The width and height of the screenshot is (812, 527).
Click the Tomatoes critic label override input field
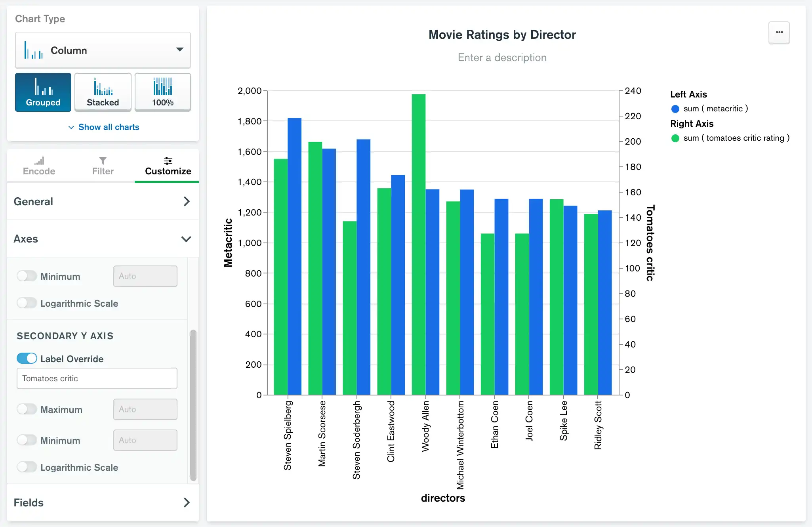(97, 378)
